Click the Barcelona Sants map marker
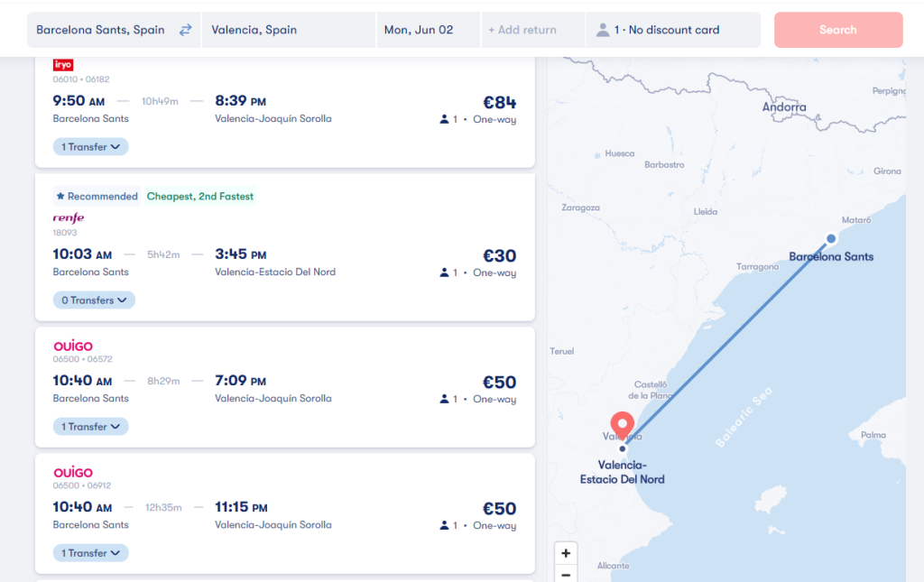Screen dimensions: 924x582 pos(831,239)
